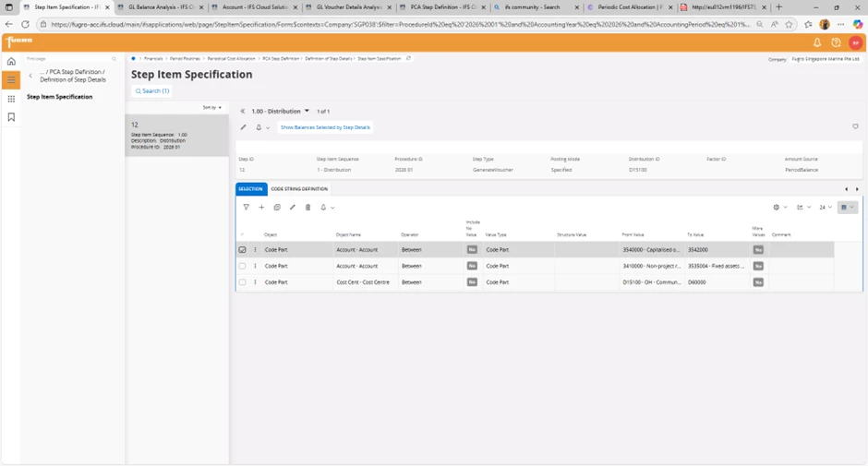Image resolution: width=868 pixels, height=466 pixels.
Task: Click the filter funnel icon in Selection toolbar
Action: (x=246, y=208)
